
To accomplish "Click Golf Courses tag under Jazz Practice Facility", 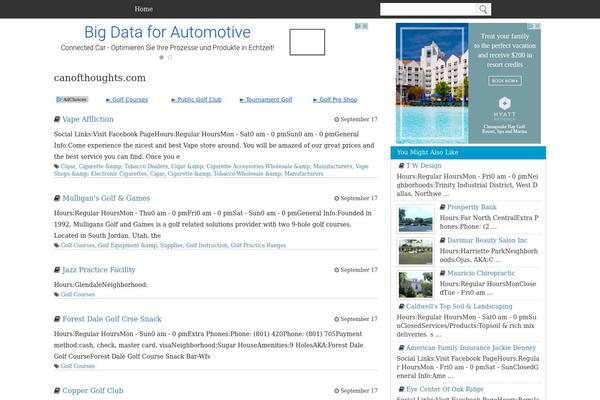I will (x=78, y=294).
